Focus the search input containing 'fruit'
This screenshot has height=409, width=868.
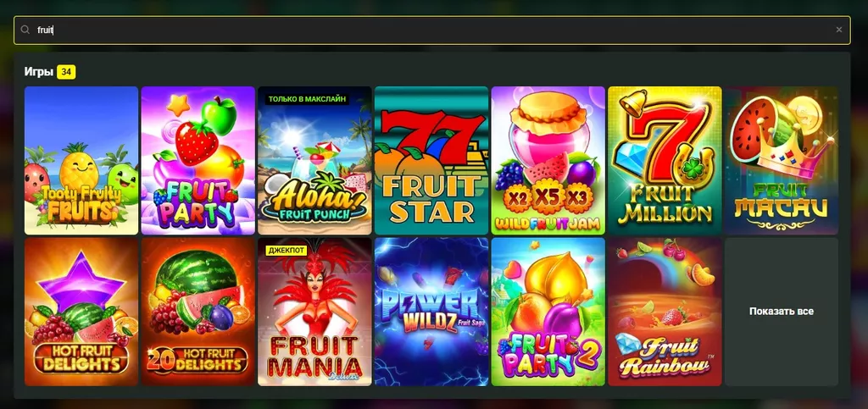433,30
